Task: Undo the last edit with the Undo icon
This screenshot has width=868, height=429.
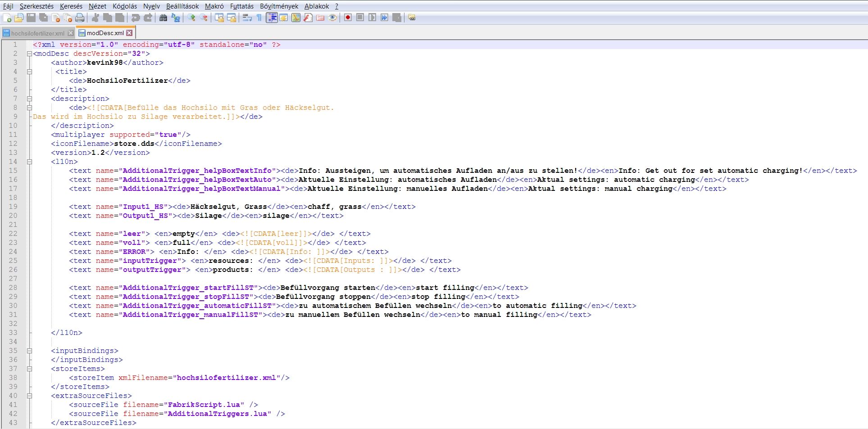Action: point(135,18)
